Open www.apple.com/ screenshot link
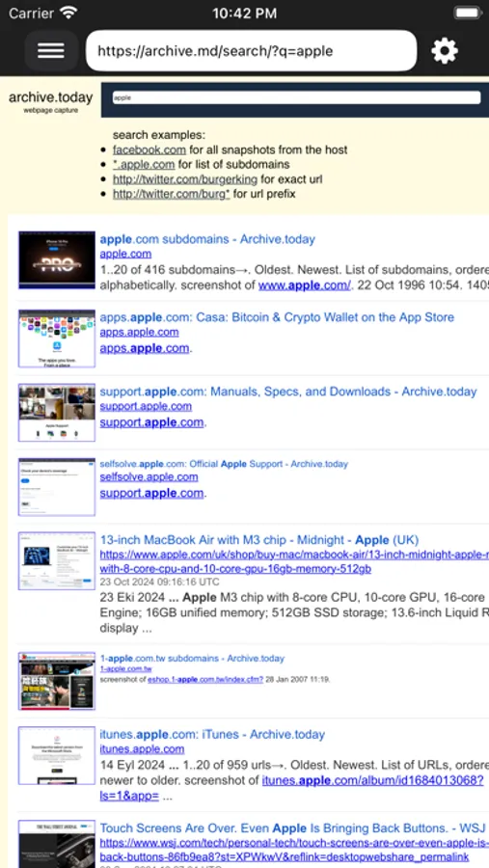The image size is (489, 868). click(304, 285)
